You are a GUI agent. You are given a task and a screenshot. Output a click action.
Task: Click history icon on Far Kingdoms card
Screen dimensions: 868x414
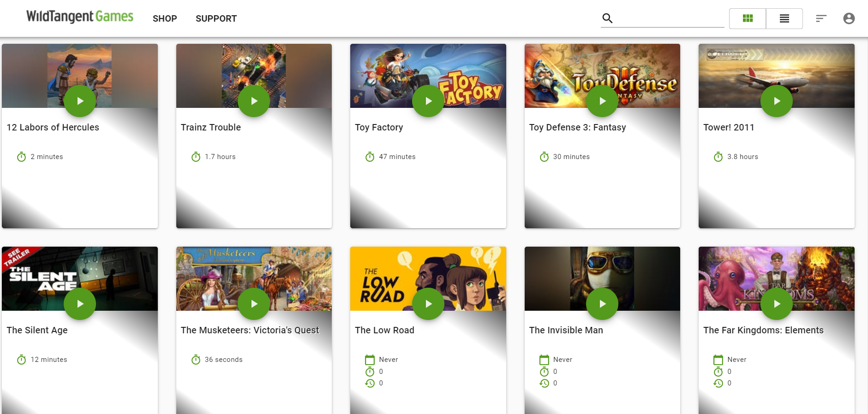click(x=718, y=383)
